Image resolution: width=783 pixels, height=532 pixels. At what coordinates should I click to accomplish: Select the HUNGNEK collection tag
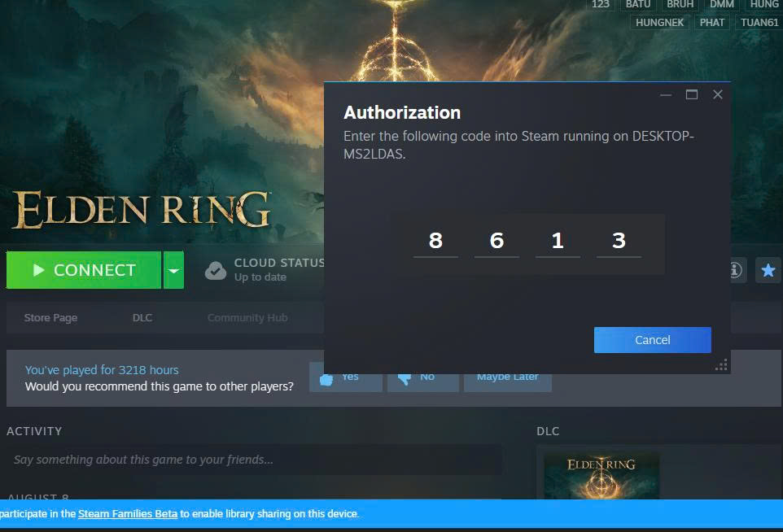click(659, 23)
